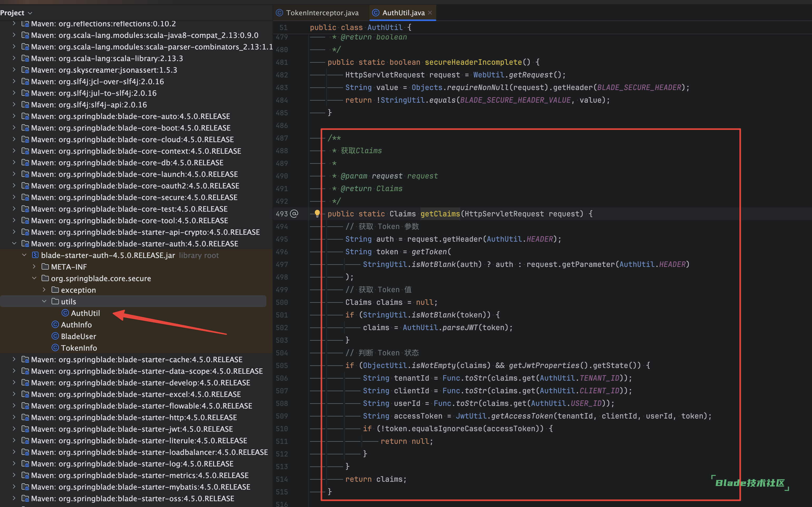Image resolution: width=812 pixels, height=507 pixels.
Task: Click TENANT_ID constant on line 506
Action: pyautogui.click(x=600, y=378)
